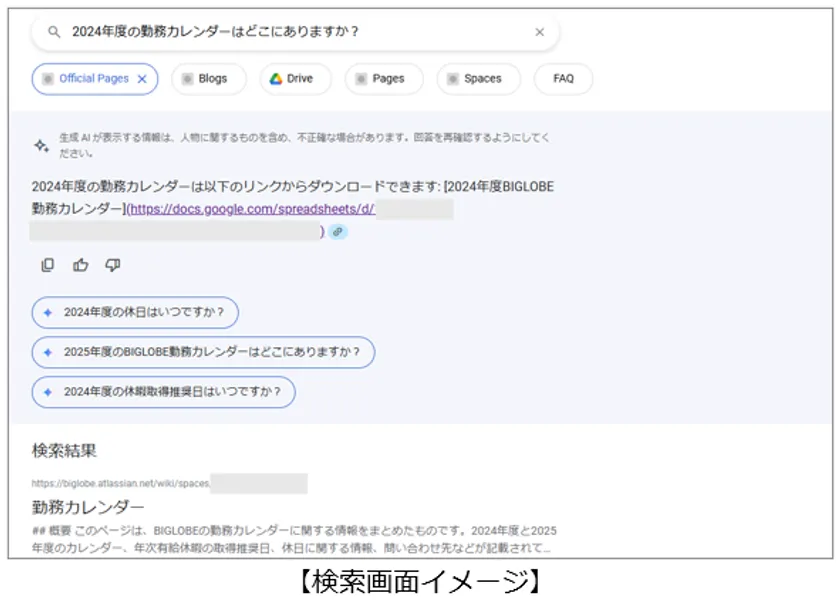Toggle the Blogs filter chip
840x604 pixels.
[207, 78]
